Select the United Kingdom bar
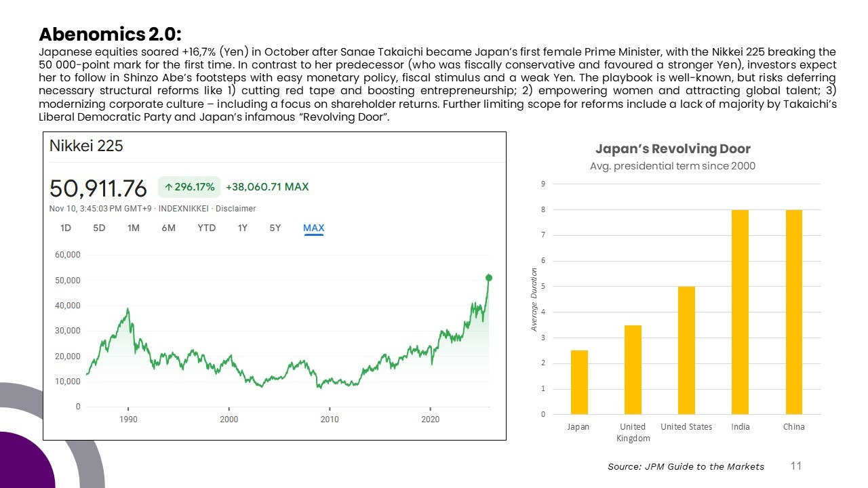 (633, 369)
